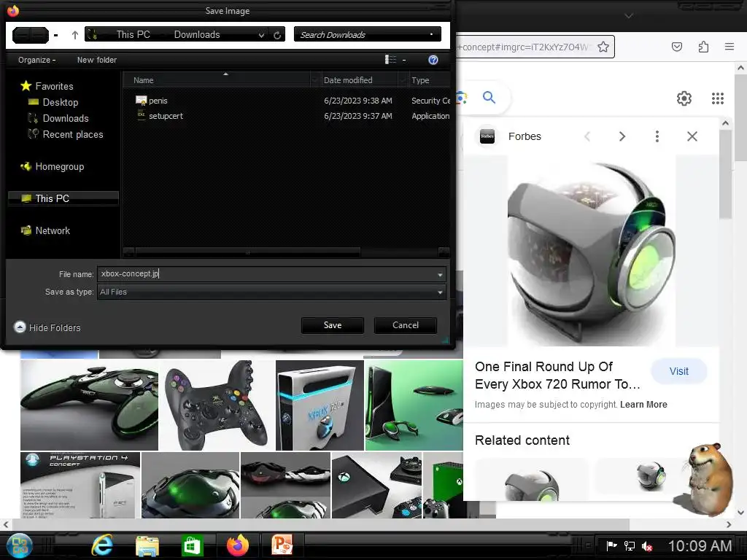This screenshot has width=747, height=560.
Task: Open PowerPoint from taskbar
Action: 282,545
